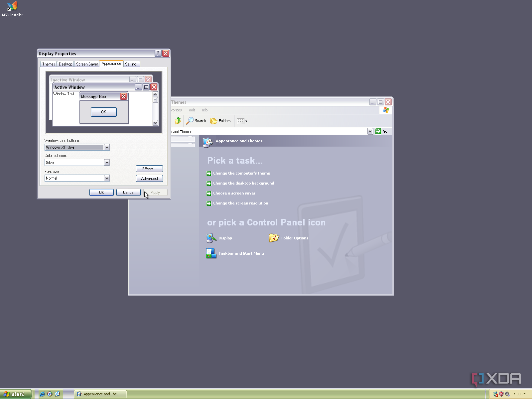Go to the Settings tab
The width and height of the screenshot is (532, 399).
click(x=131, y=64)
